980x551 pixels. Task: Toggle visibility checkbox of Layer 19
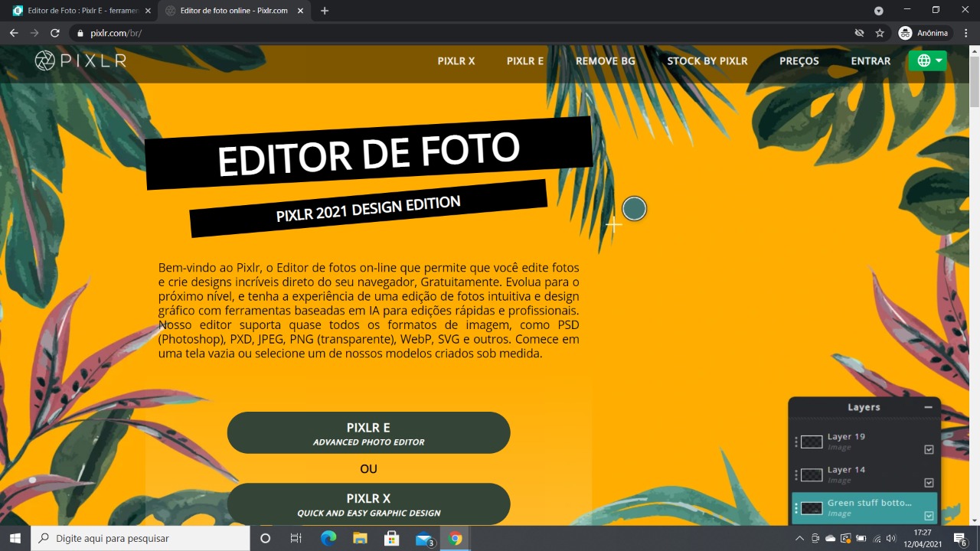[929, 449]
